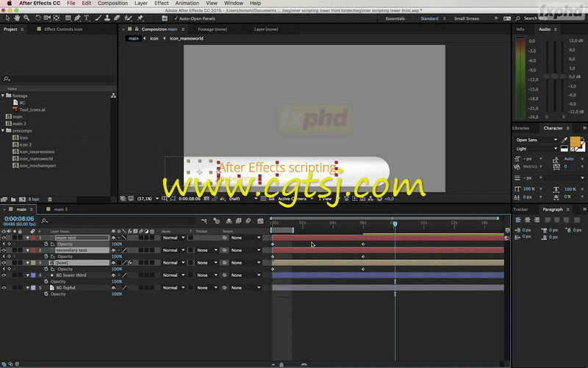Open blending Mode dropdown for main text
The image size is (588, 368).
pos(173,238)
